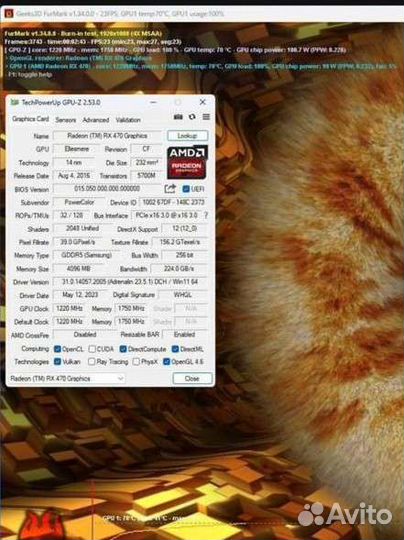Toggle the PhysX checkbox
Viewport: 404px width, 540px height.
[136, 362]
